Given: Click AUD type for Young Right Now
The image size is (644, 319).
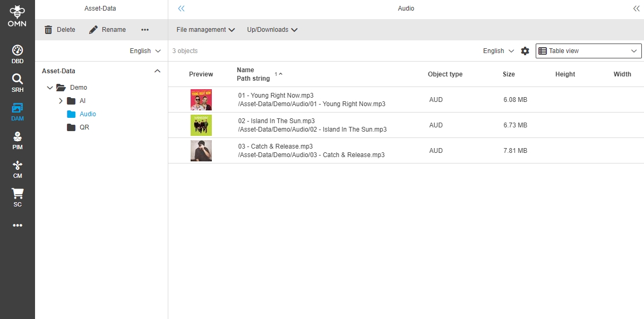Looking at the screenshot, I should pos(436,100).
